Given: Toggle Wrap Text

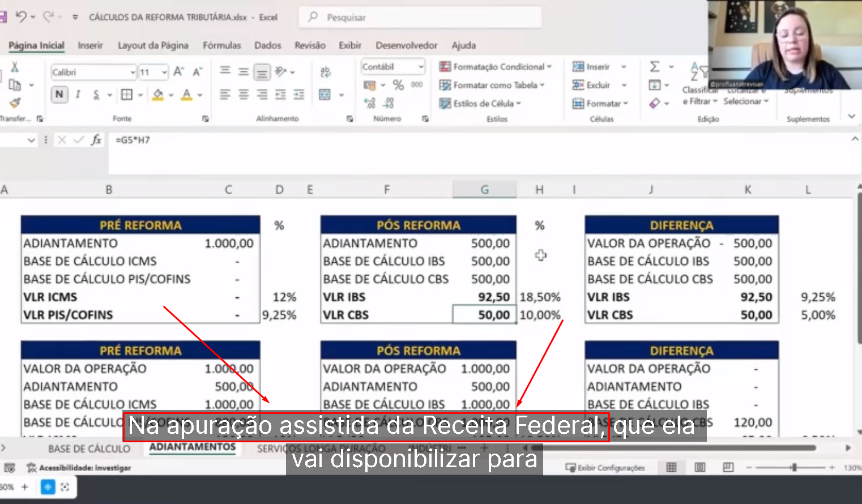Looking at the screenshot, I should [325, 72].
